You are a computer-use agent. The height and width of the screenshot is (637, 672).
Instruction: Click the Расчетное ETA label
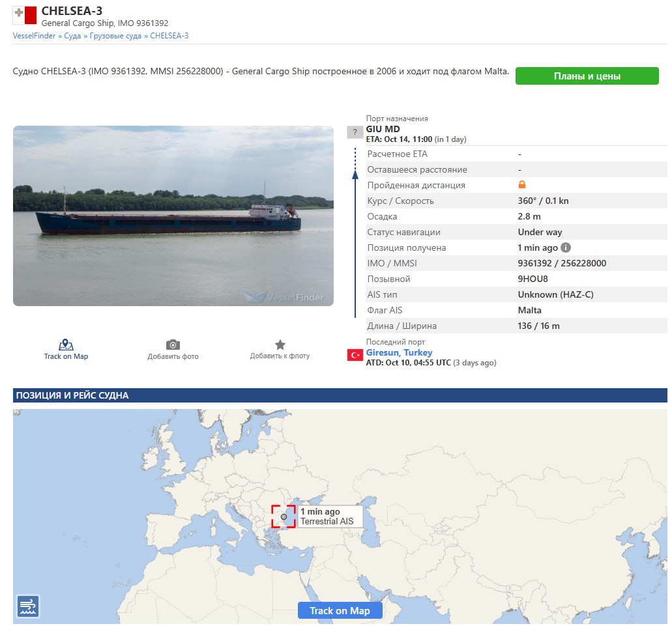click(398, 154)
